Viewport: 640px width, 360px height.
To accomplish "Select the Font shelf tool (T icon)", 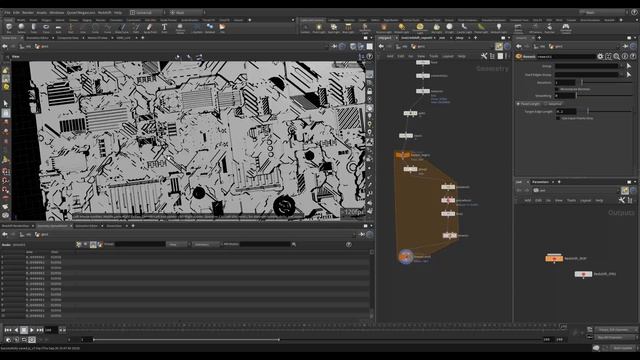I will [164, 28].
